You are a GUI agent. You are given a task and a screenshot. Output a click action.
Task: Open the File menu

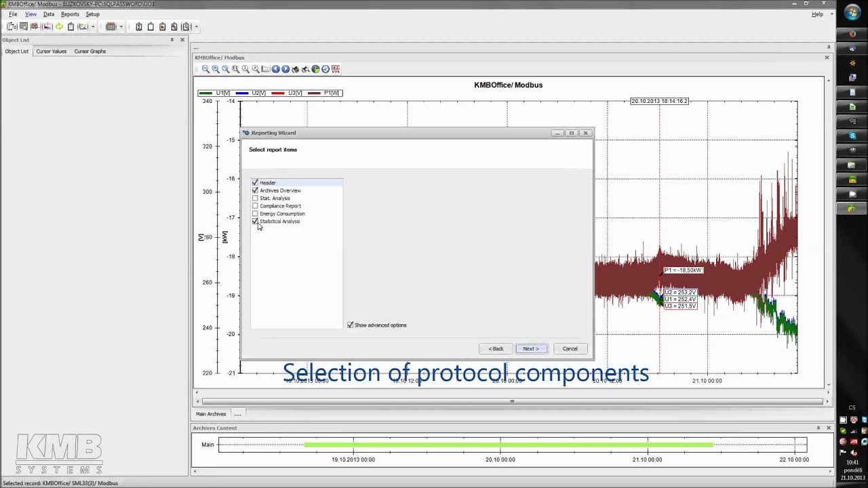tap(13, 14)
